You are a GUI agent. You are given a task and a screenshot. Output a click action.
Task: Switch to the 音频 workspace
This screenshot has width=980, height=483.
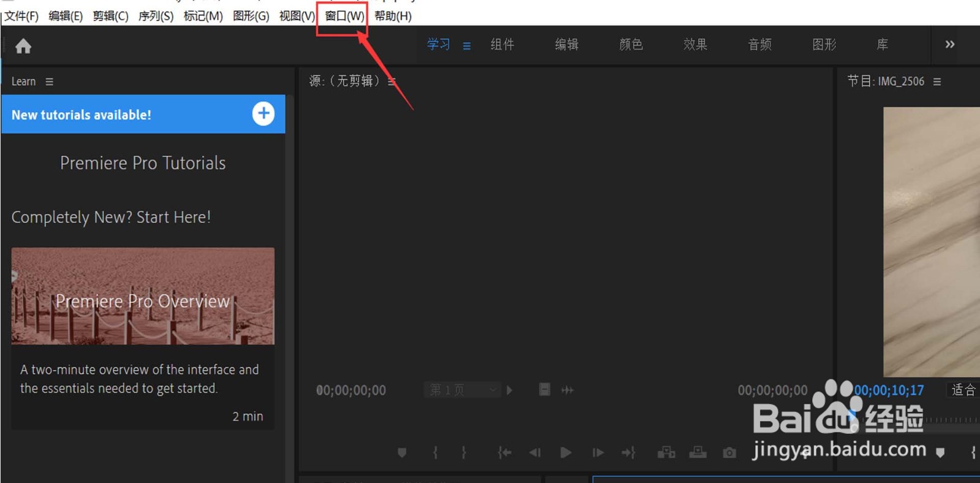[760, 44]
